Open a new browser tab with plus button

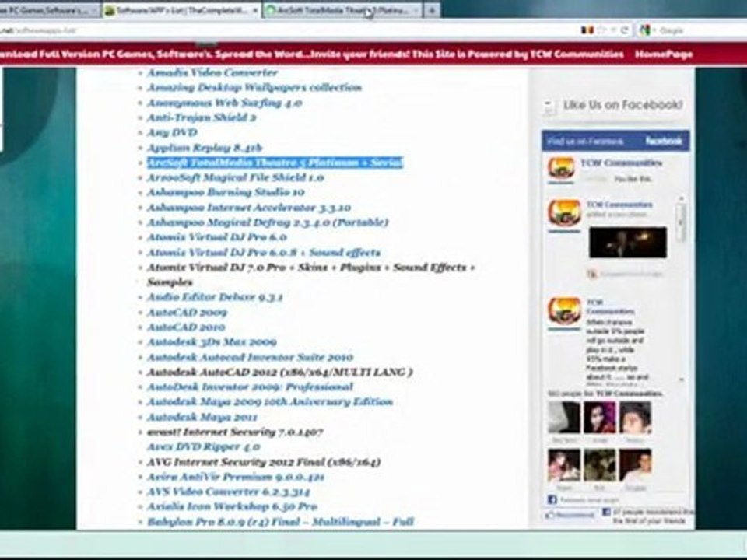(432, 10)
